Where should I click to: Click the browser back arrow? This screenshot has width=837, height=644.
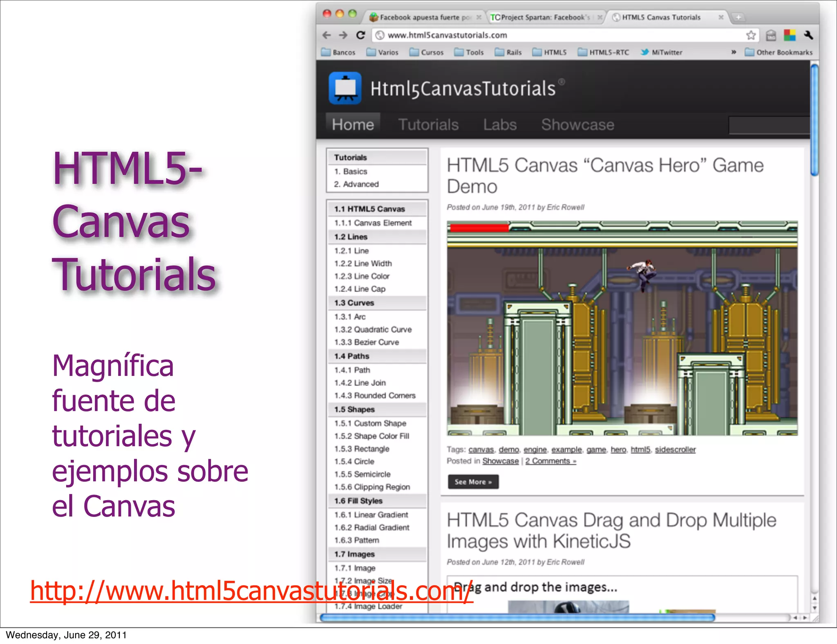326,35
